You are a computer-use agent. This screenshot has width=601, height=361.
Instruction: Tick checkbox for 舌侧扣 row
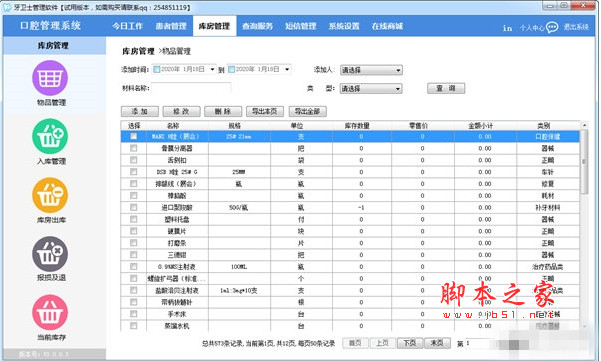133,160
